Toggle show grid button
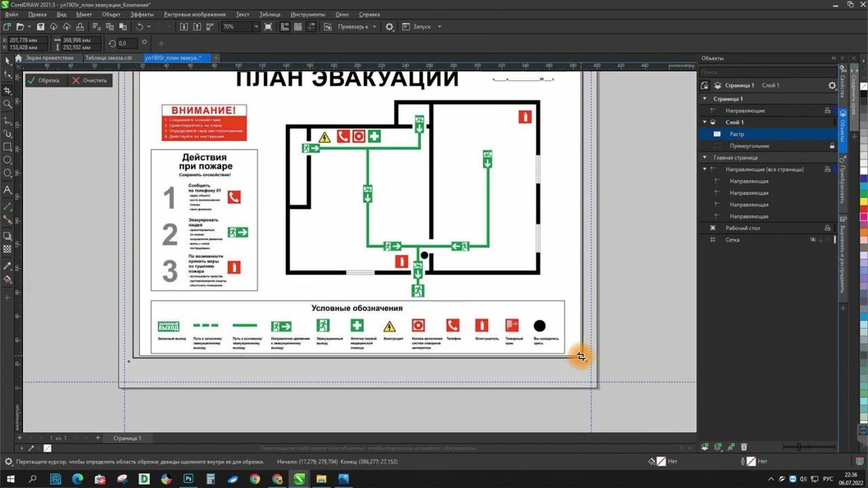 click(x=298, y=26)
